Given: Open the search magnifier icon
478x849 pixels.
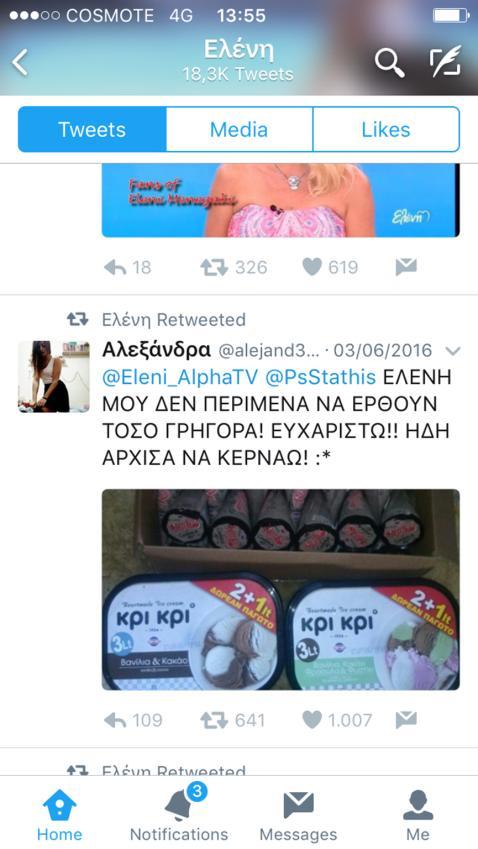Looking at the screenshot, I should pos(390,63).
